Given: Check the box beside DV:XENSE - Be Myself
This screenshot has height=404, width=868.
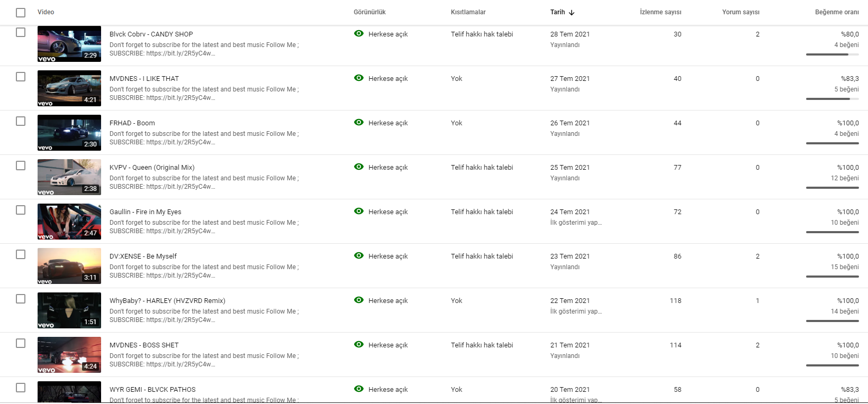Looking at the screenshot, I should [x=21, y=254].
